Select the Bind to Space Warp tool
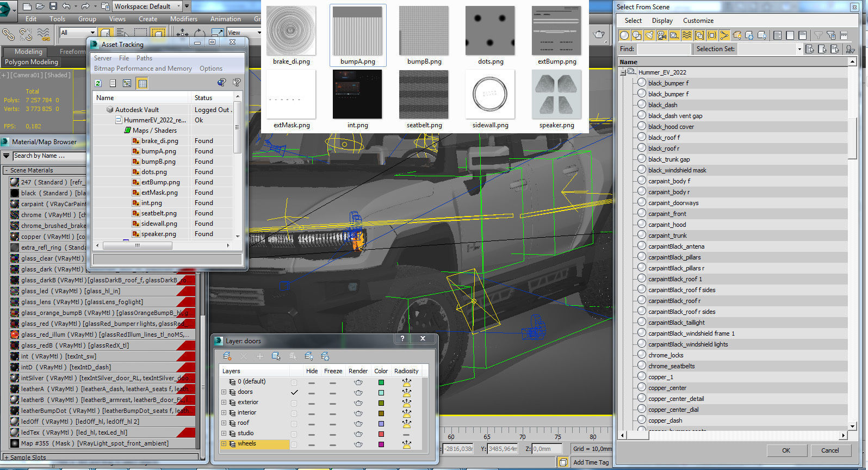This screenshot has height=470, width=868. [44, 34]
